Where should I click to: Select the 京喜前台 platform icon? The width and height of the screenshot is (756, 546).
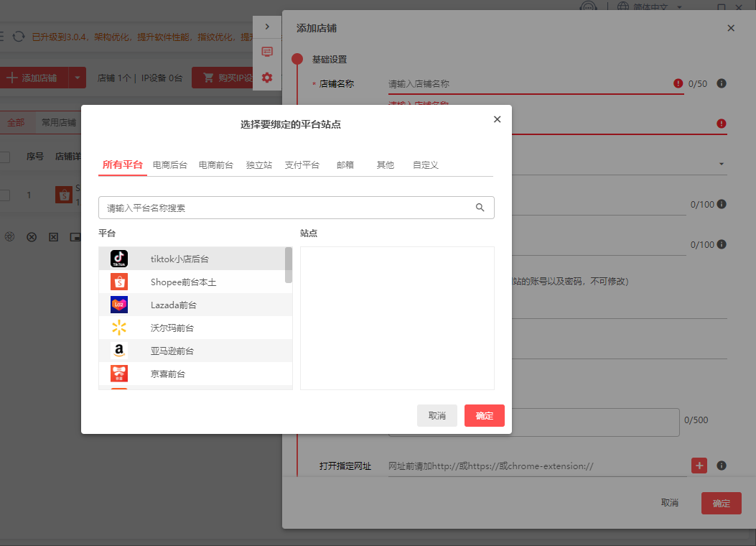click(119, 374)
